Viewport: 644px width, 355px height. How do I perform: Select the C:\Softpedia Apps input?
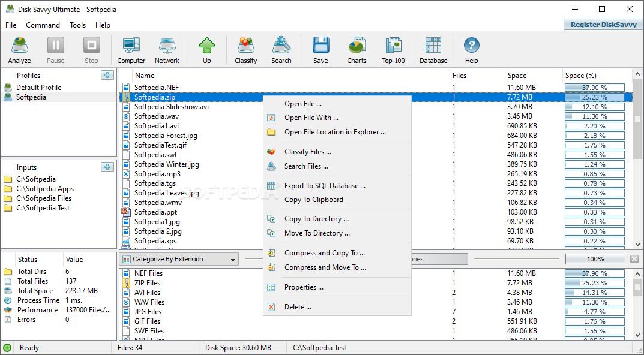(x=45, y=189)
